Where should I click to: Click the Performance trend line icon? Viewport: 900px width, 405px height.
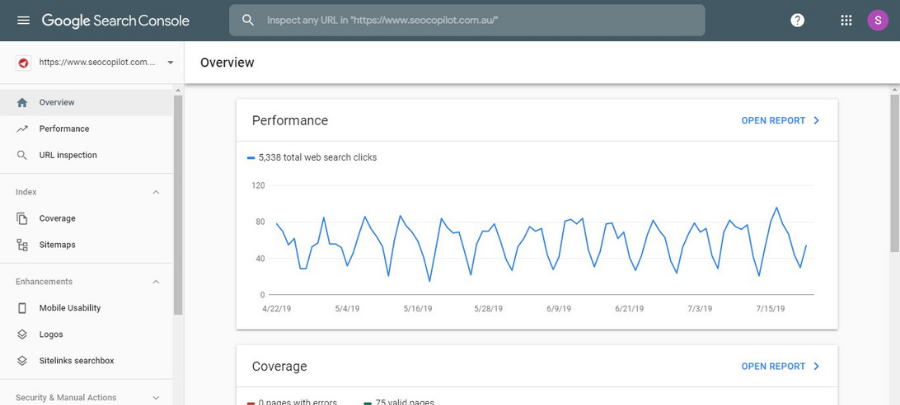[x=22, y=129]
